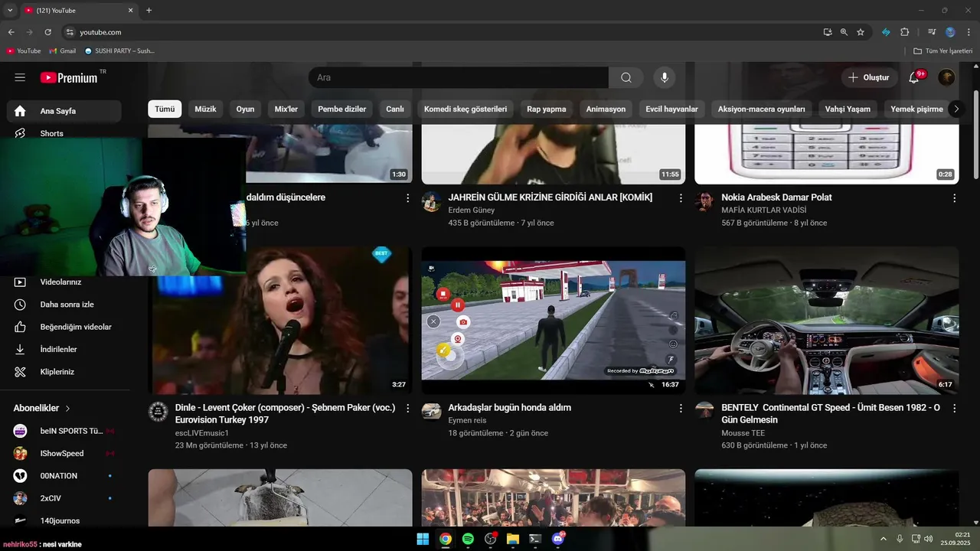Open the Windows Start button
The width and height of the screenshot is (980, 551).
point(423,539)
